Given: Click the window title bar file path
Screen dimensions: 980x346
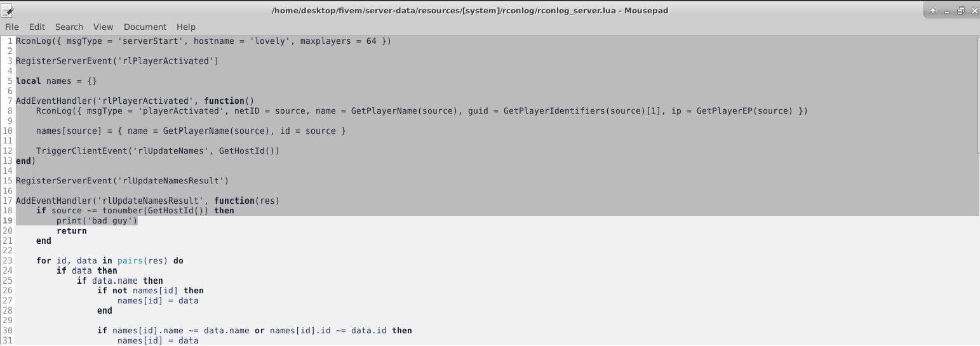Looking at the screenshot, I should tap(469, 10).
